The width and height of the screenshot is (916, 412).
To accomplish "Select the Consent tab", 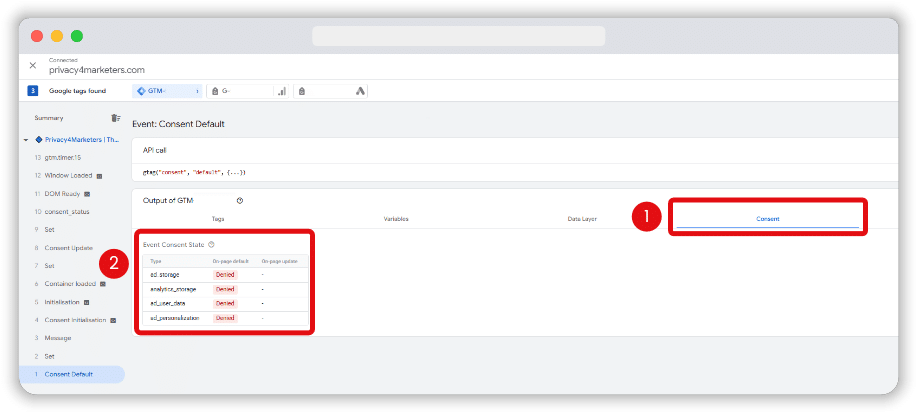I will click(768, 219).
